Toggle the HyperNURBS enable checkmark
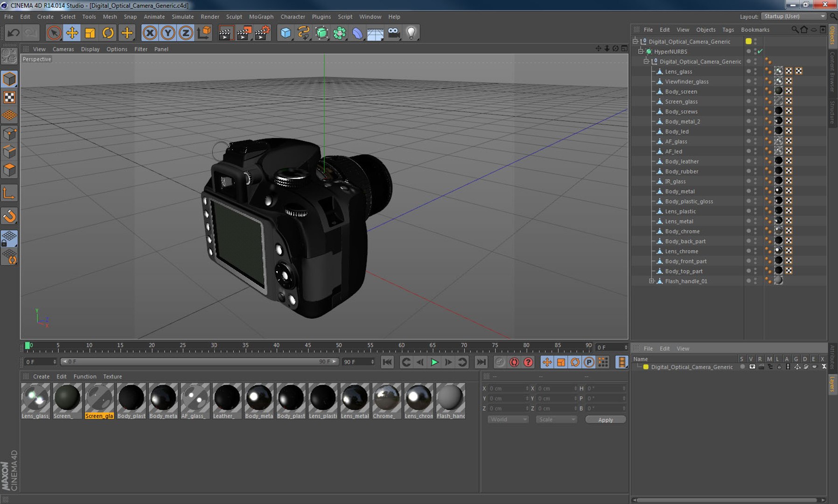The image size is (838, 504). pos(761,51)
